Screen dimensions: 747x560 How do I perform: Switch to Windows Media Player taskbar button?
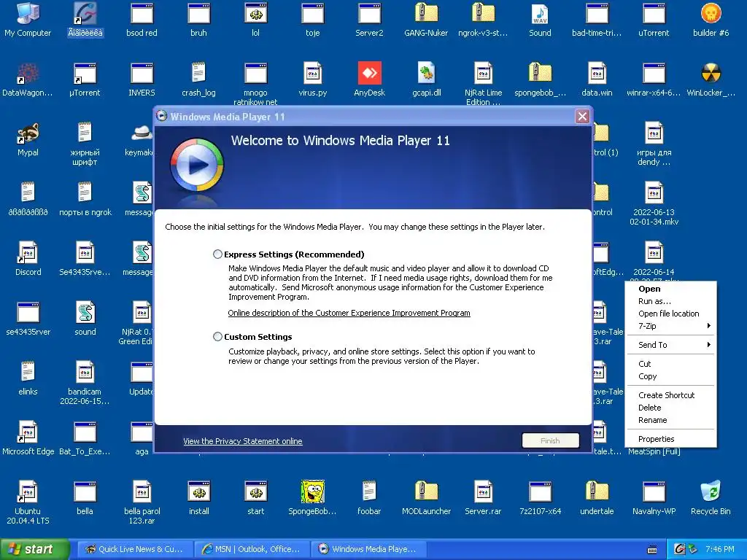[368, 549]
